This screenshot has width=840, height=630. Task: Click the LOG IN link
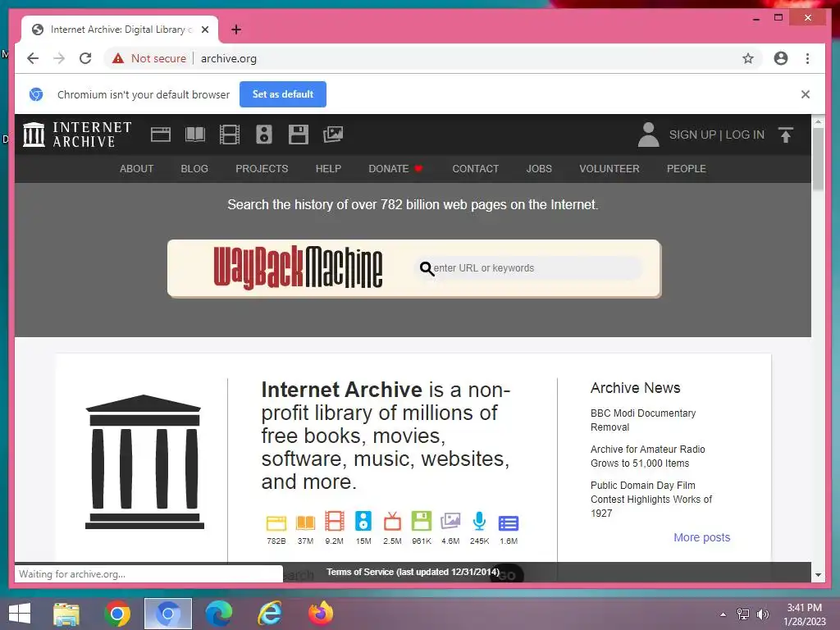tap(745, 135)
